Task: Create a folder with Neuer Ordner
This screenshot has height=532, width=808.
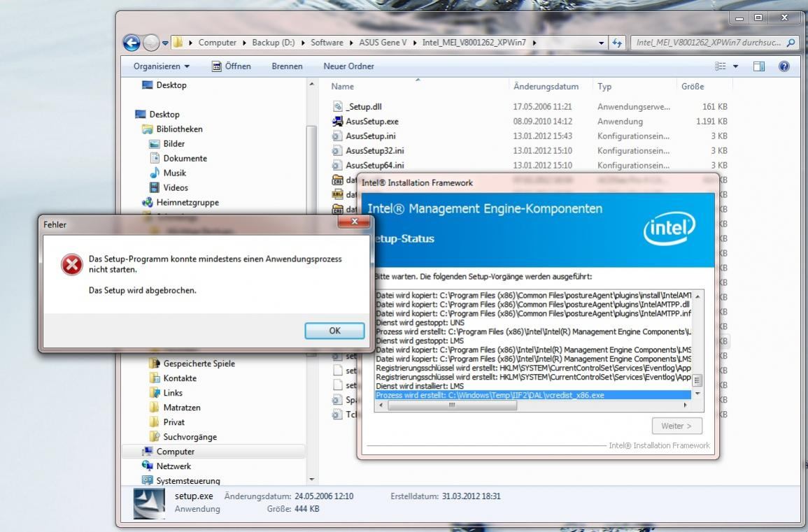Action: [349, 66]
